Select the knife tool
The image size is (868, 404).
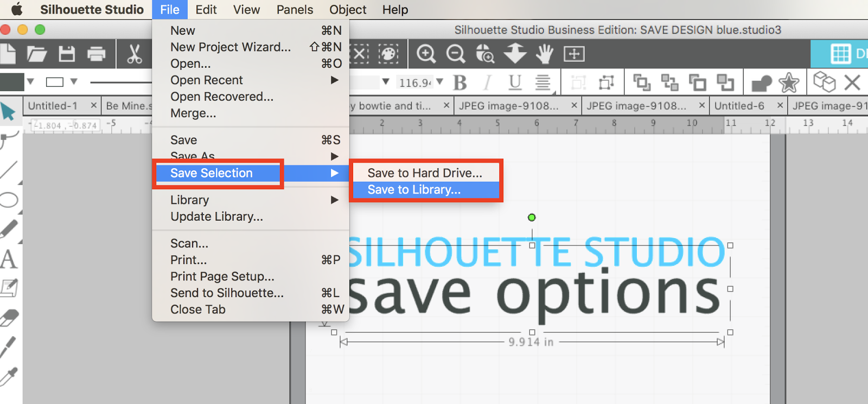click(9, 347)
